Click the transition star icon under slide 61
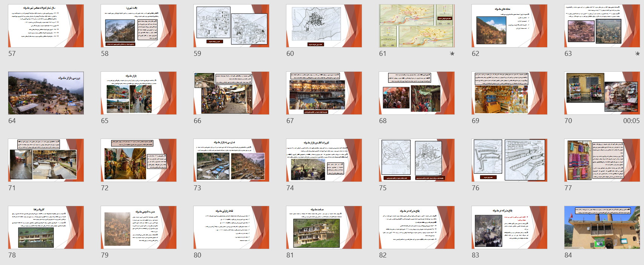This screenshot has height=265, width=644. 452,54
